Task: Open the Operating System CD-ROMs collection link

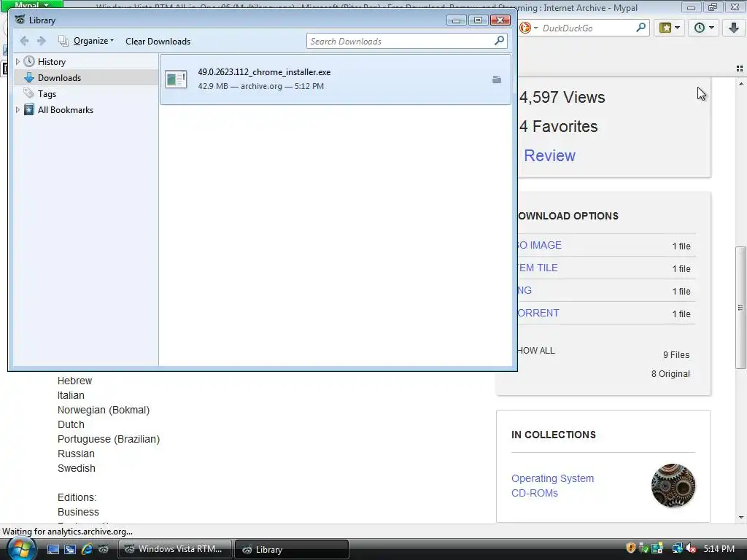Action: 553,486
